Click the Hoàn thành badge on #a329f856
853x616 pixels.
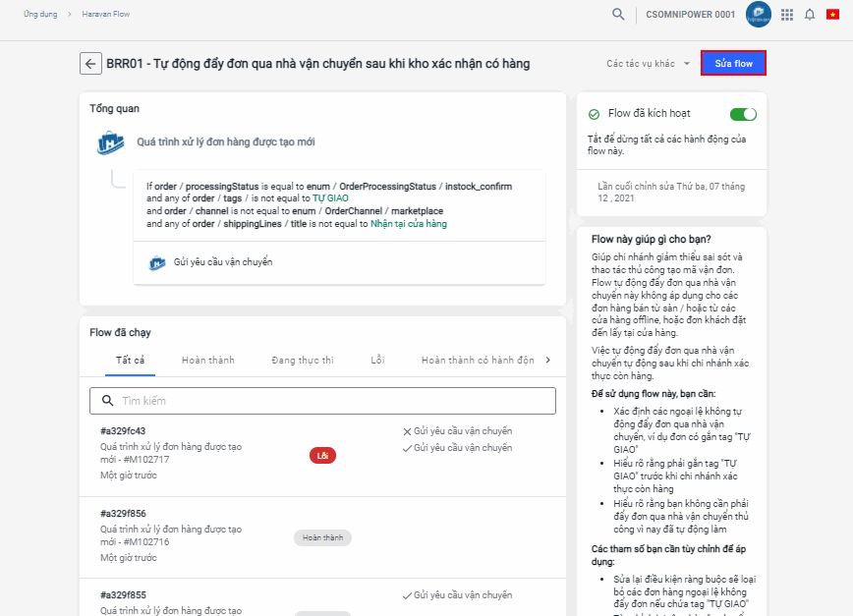(x=322, y=537)
